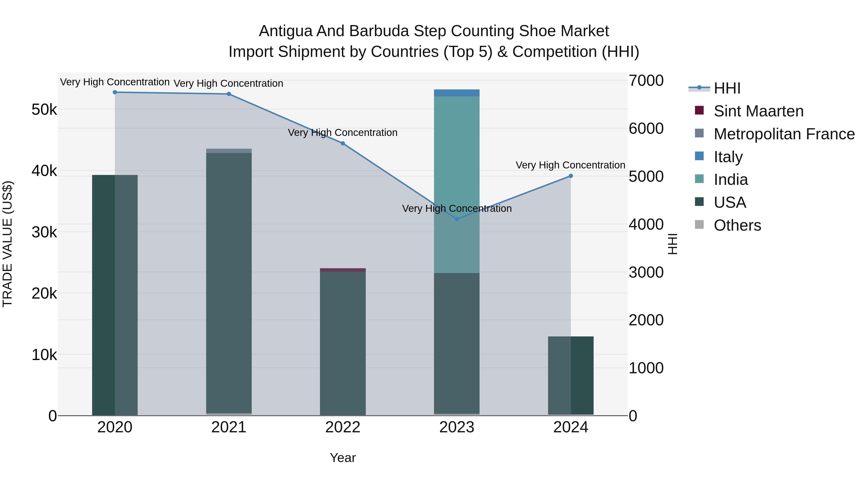Screen dimensions: 868x488
Task: Click 2023 Very High Concentration annotation
Action: [457, 208]
